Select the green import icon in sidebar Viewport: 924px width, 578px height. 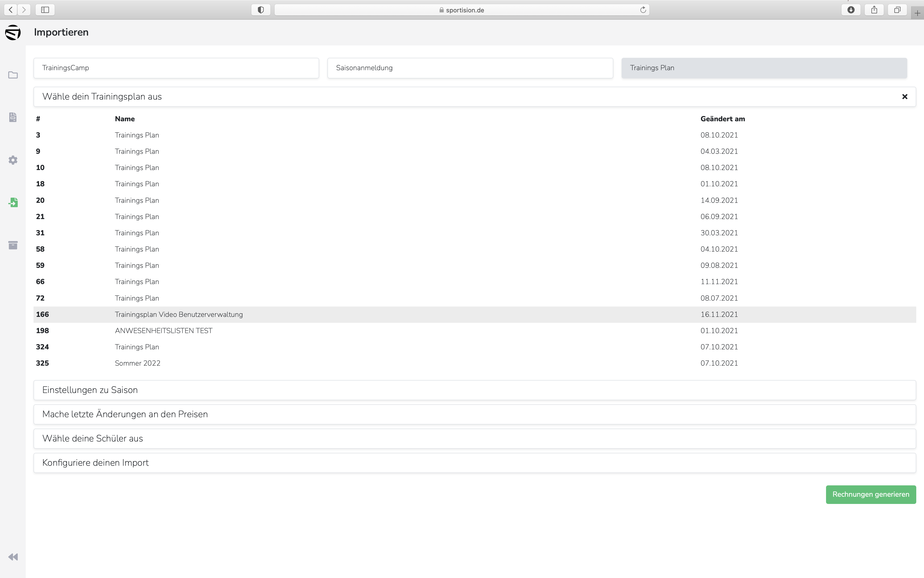click(13, 202)
